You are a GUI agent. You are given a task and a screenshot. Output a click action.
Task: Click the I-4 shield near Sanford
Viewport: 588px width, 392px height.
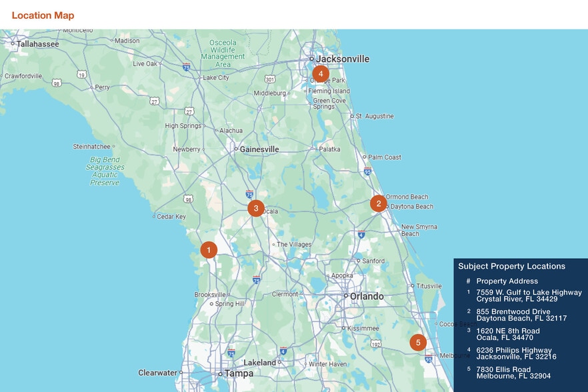click(361, 235)
